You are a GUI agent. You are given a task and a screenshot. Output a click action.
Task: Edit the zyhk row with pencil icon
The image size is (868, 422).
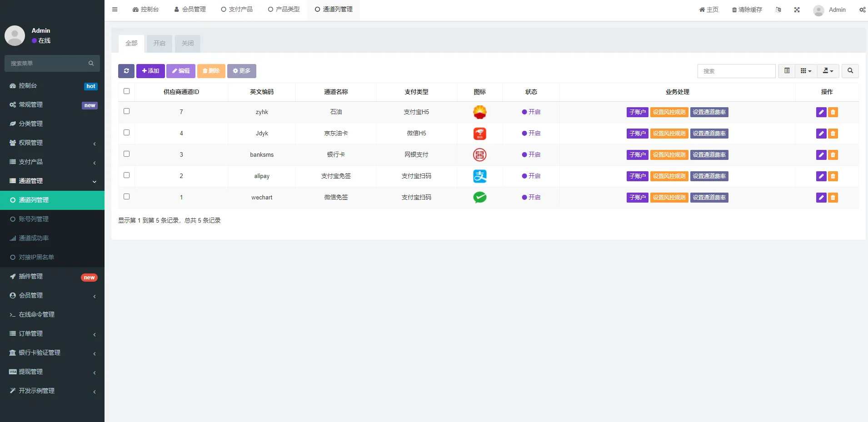coord(821,112)
